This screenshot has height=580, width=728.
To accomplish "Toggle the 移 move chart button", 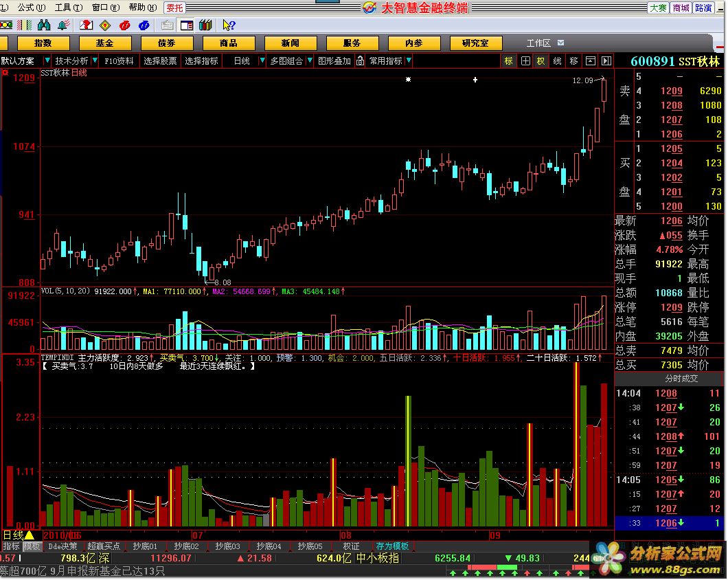I will (574, 61).
